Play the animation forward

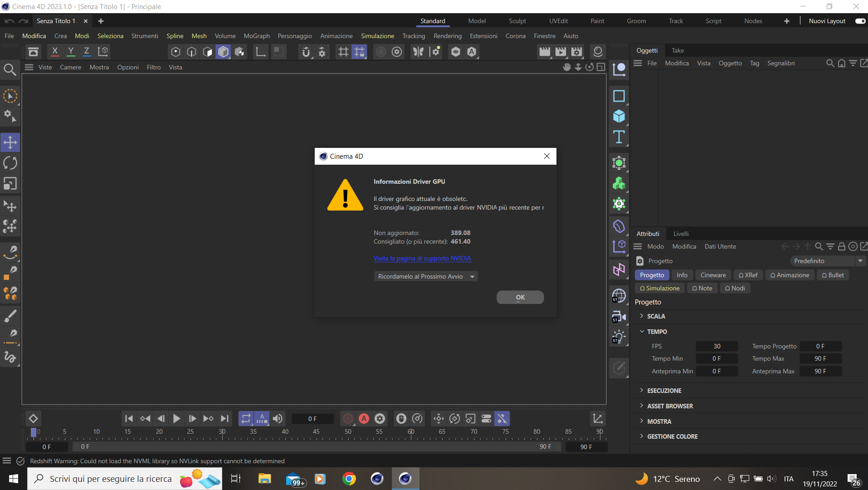(x=176, y=419)
